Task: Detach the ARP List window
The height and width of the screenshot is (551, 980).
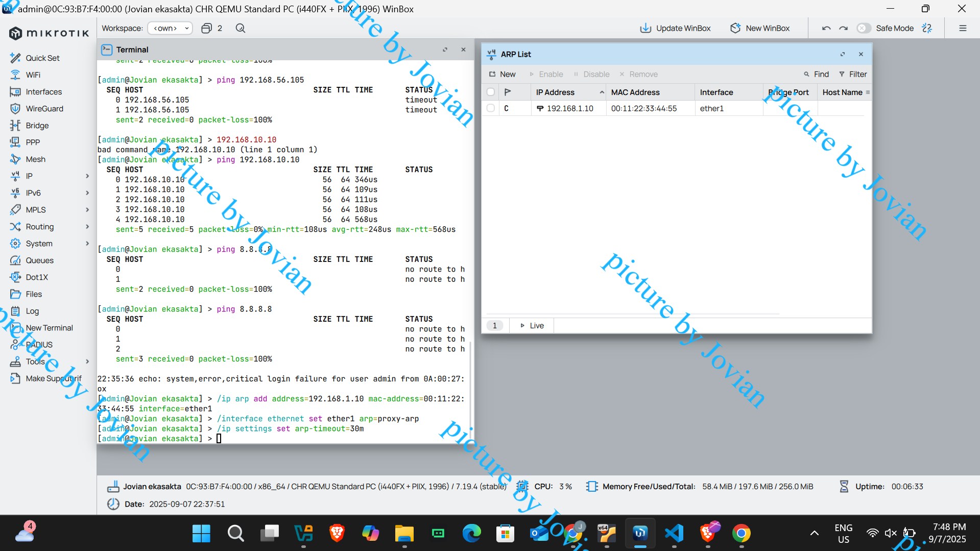Action: [843, 54]
